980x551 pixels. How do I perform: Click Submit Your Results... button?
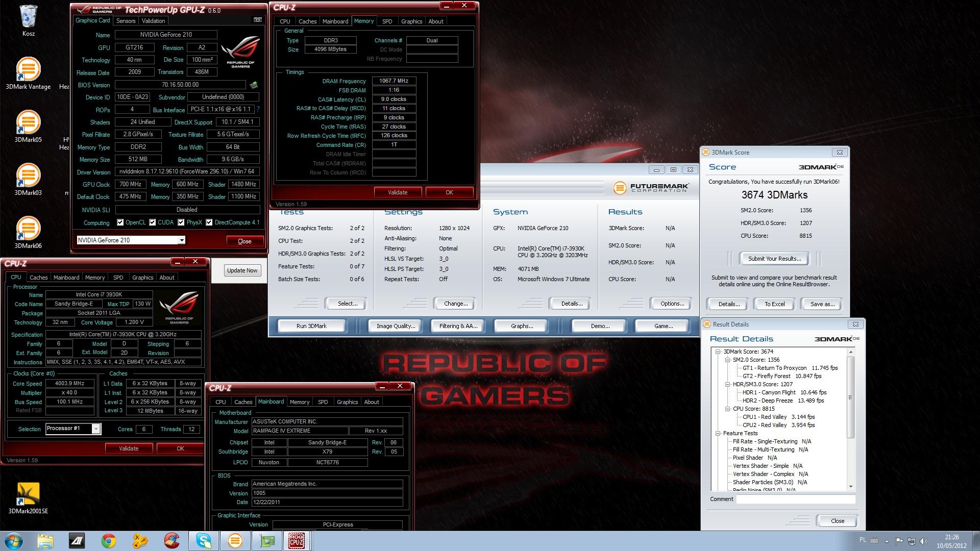[x=774, y=259]
